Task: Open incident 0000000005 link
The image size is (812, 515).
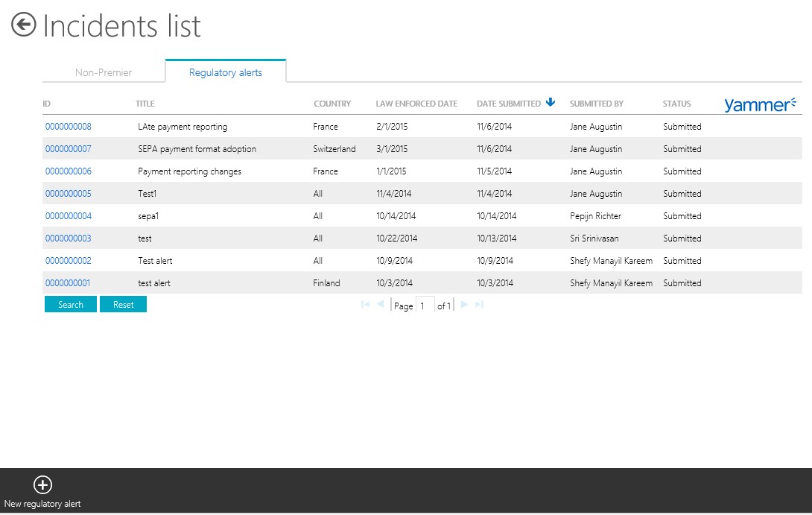Action: tap(69, 194)
